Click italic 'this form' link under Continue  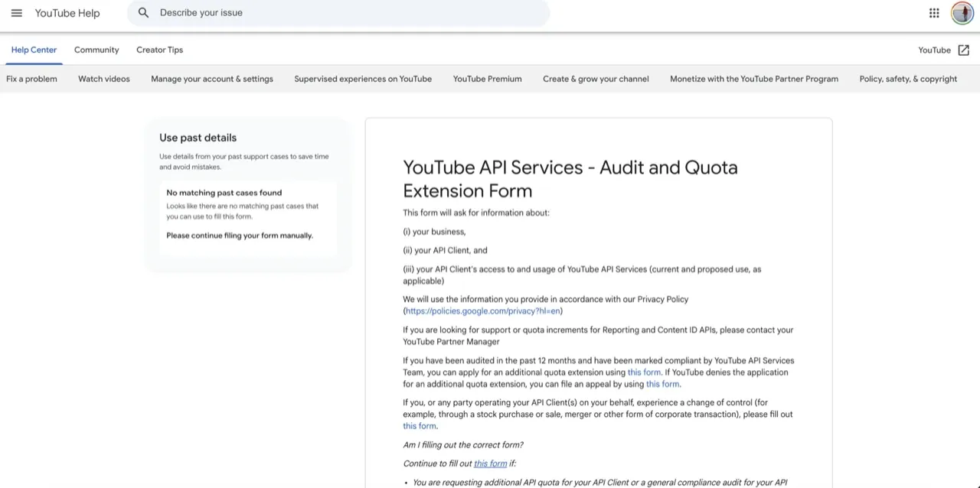pyautogui.click(x=490, y=464)
